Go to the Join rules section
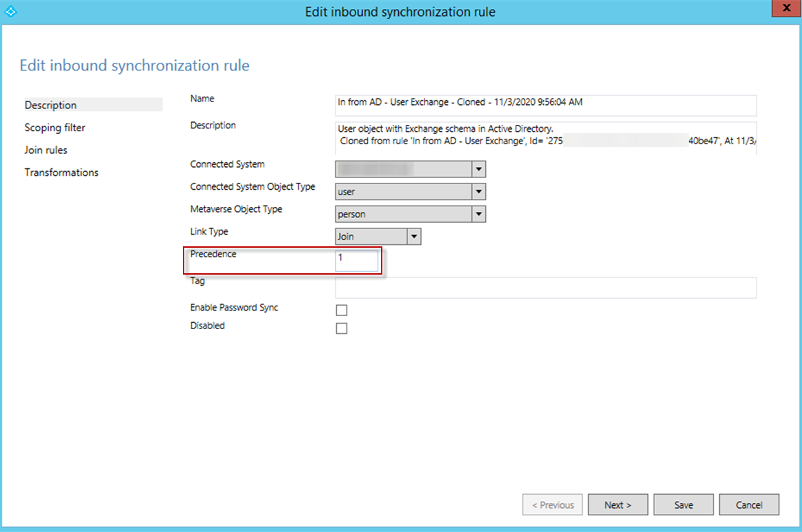Viewport: 802px width, 532px height. click(x=46, y=150)
